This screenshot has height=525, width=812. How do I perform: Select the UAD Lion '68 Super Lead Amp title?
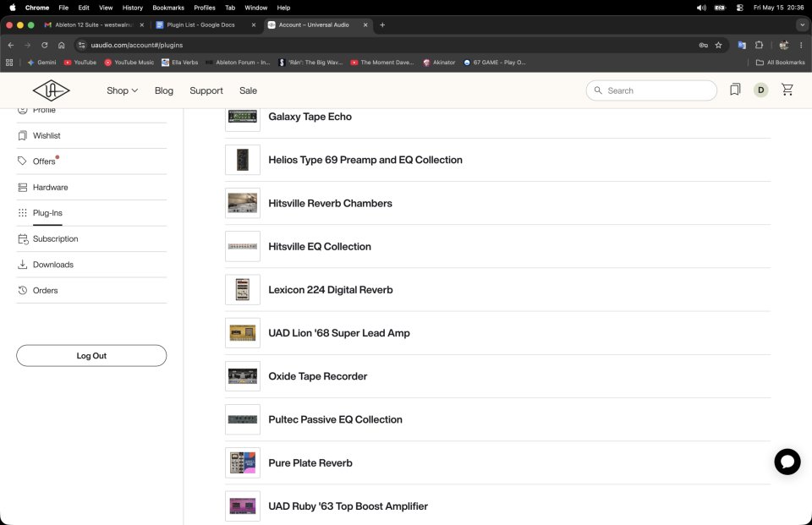click(339, 333)
